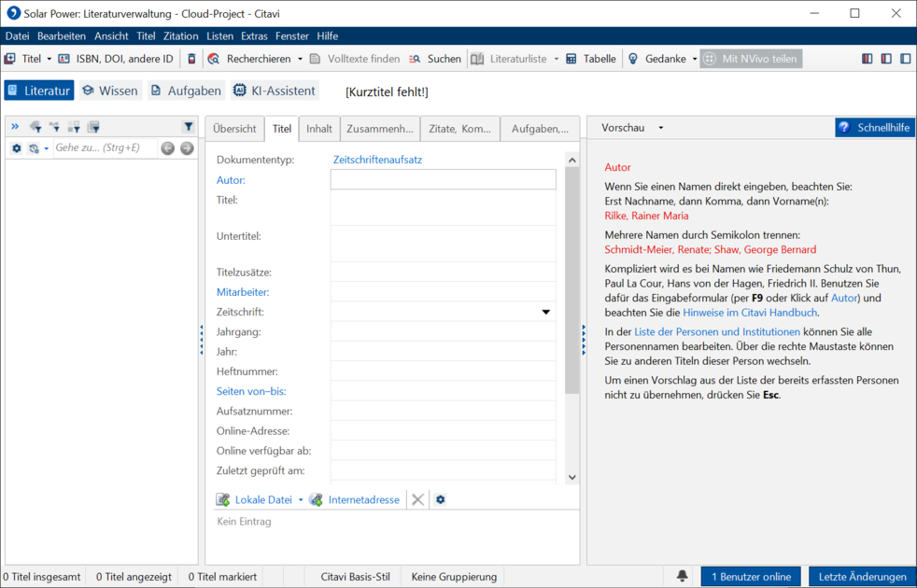
Task: Click the red trash delete icon
Action: tap(191, 59)
